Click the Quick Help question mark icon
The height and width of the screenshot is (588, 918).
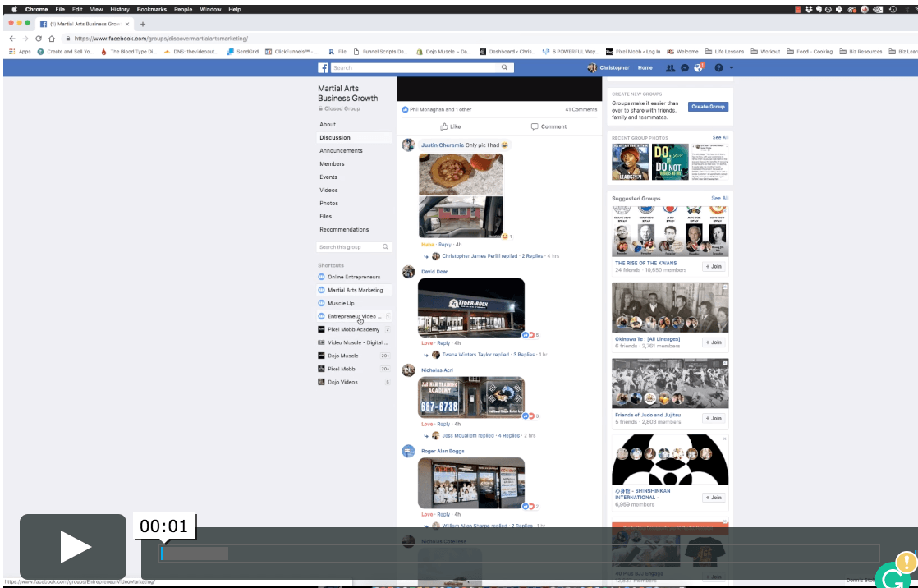(718, 68)
